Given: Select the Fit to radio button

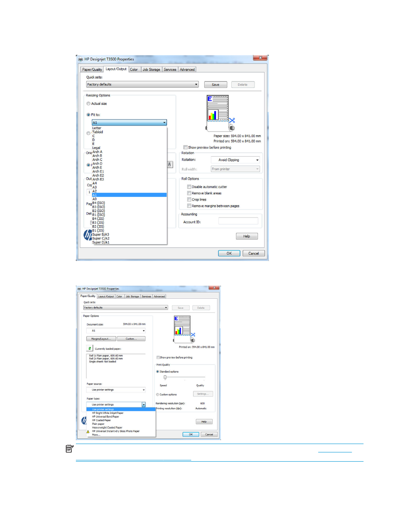Looking at the screenshot, I should [88, 115].
